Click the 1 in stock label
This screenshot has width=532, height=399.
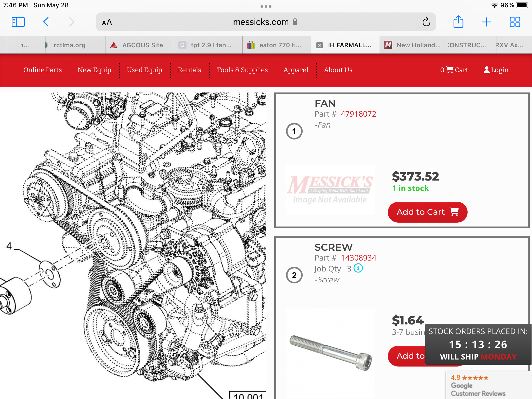[410, 188]
